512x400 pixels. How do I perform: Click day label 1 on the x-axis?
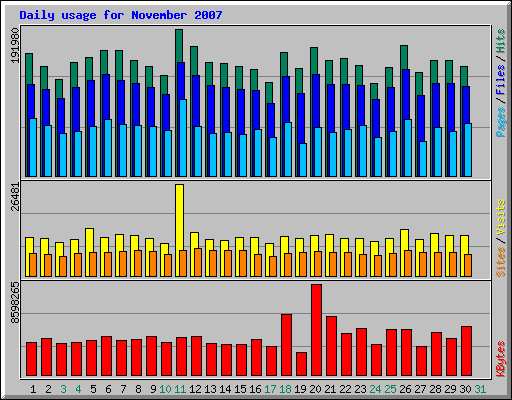point(33,389)
